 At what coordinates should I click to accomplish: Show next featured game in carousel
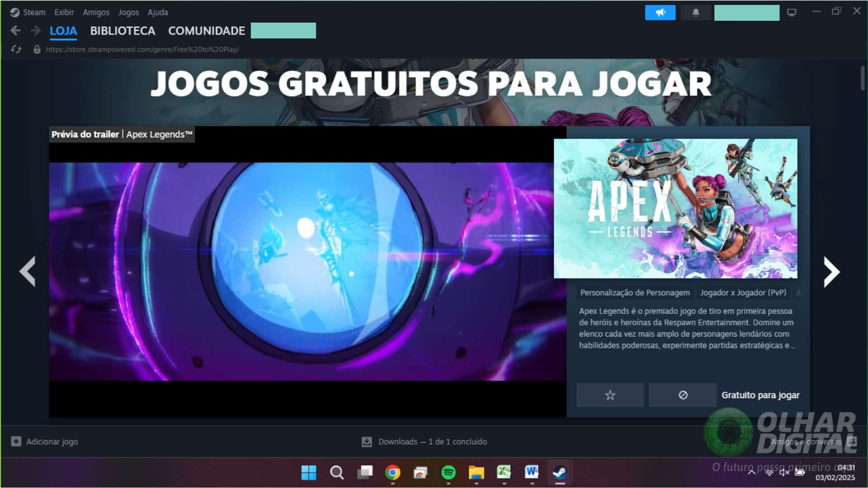(831, 272)
